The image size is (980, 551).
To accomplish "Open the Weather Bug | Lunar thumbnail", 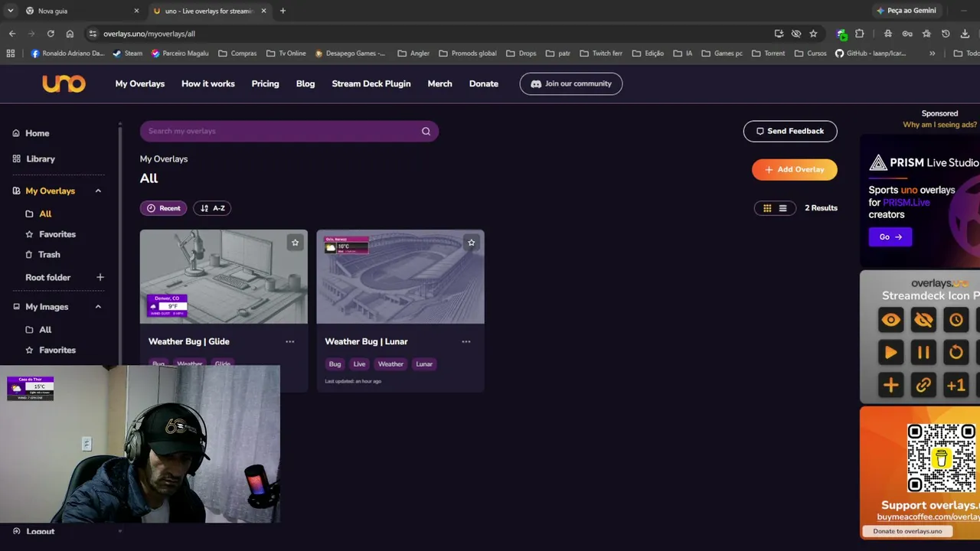I will tap(400, 276).
